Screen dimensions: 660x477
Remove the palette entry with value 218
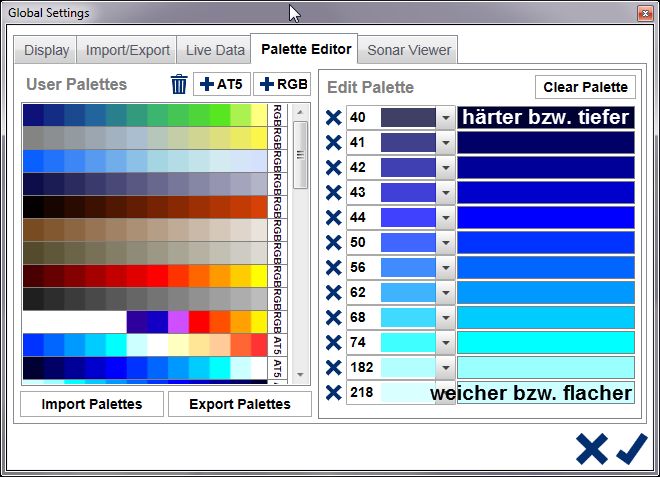point(333,393)
